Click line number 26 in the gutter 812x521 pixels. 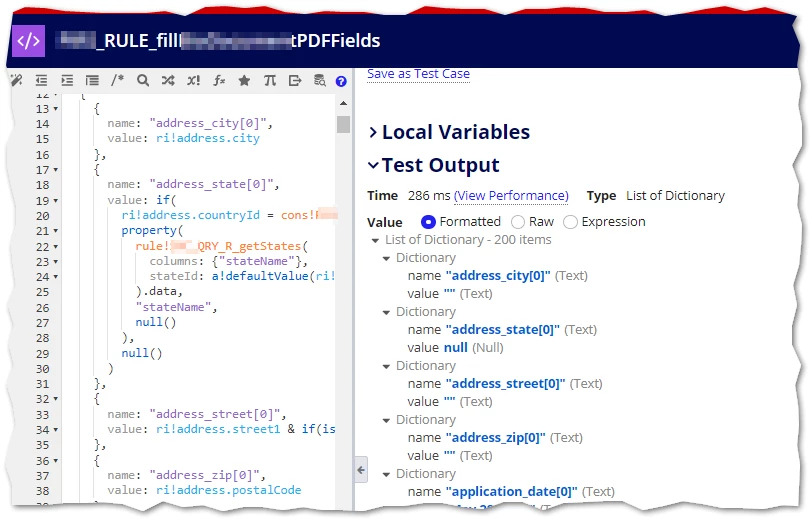(x=43, y=308)
